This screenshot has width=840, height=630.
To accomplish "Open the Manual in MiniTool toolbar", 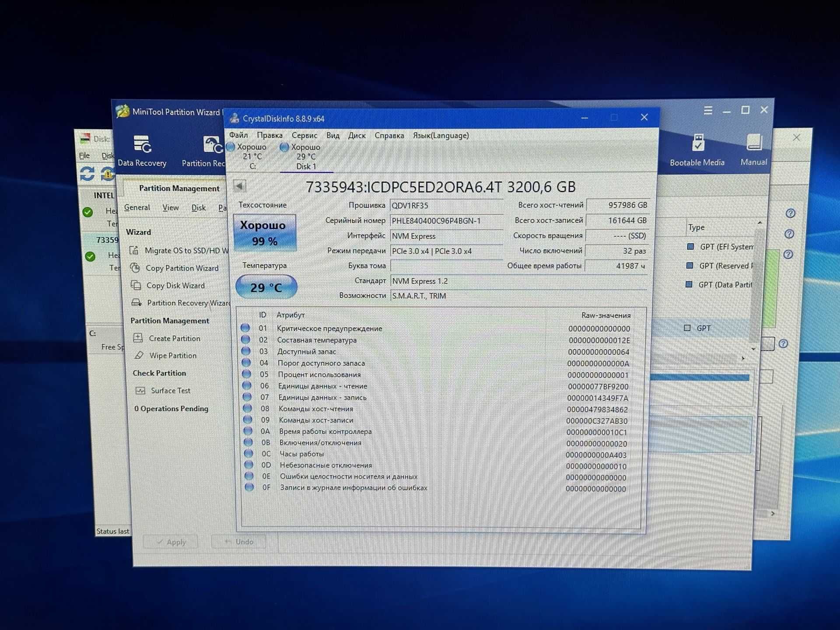I will 753,150.
